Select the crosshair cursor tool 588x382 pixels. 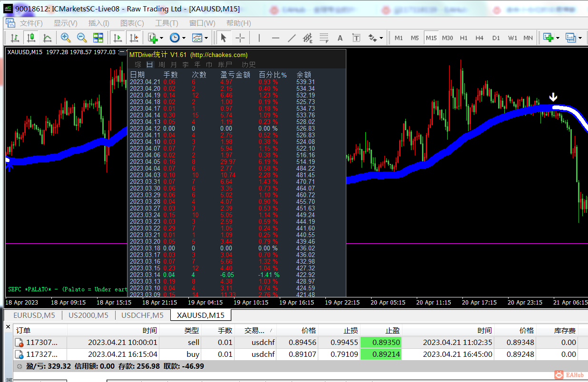pyautogui.click(x=240, y=38)
